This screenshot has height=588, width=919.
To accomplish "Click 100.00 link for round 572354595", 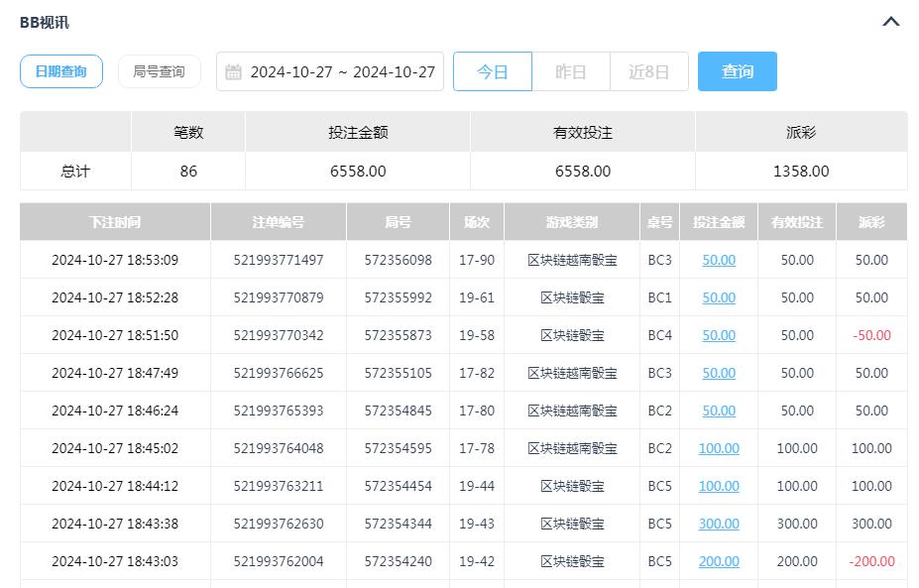I will click(718, 448).
